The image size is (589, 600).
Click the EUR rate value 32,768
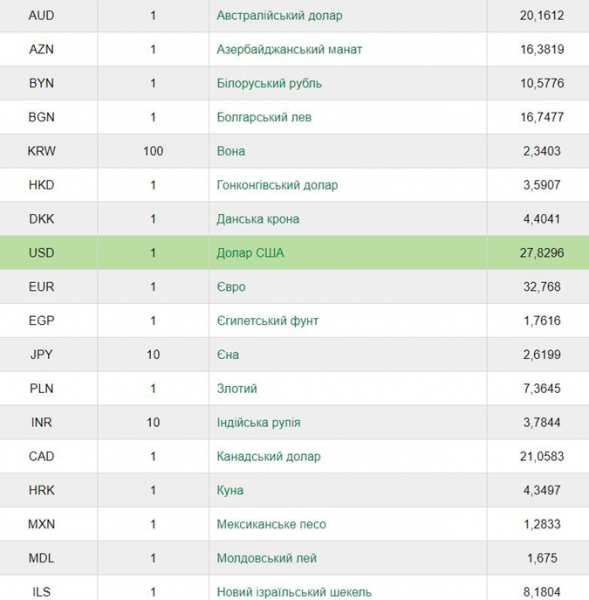coord(542,287)
